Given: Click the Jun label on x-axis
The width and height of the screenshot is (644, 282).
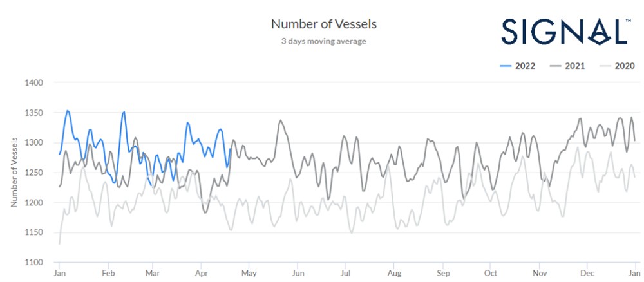Looking at the screenshot, I should 297,274.
